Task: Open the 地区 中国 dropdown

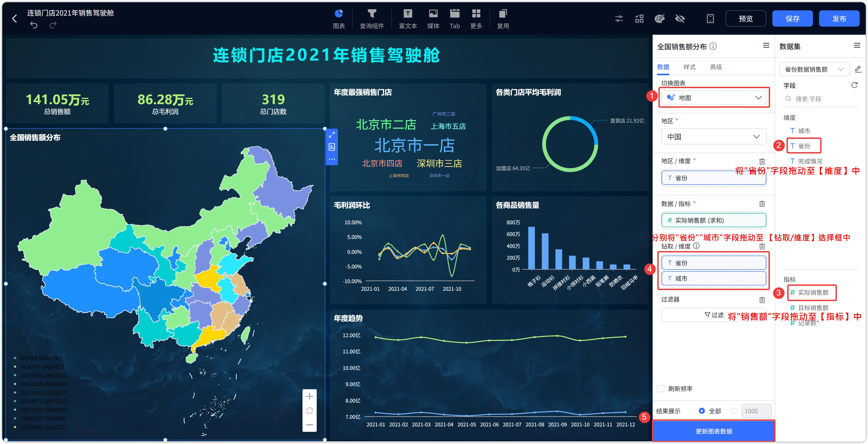Action: 714,137
